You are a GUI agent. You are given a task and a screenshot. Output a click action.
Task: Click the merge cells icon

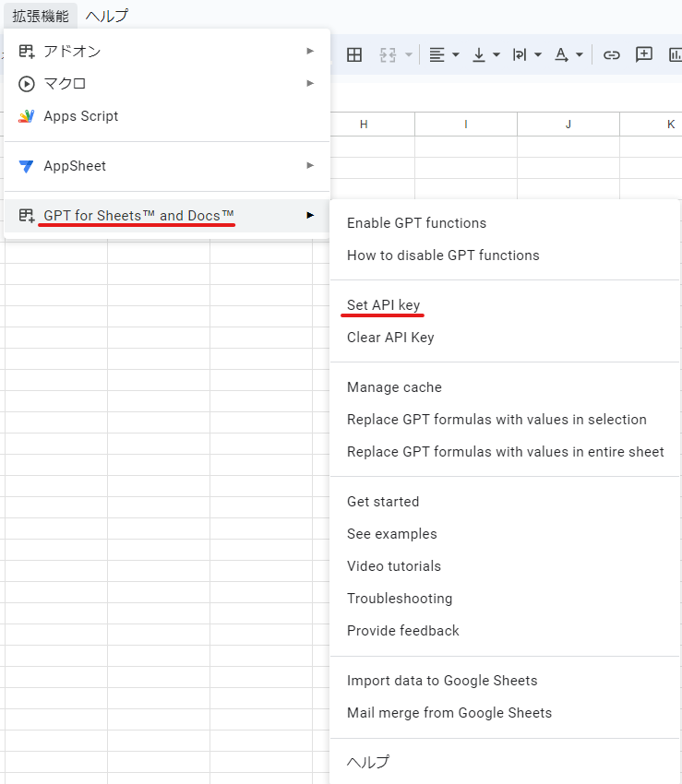click(x=388, y=54)
